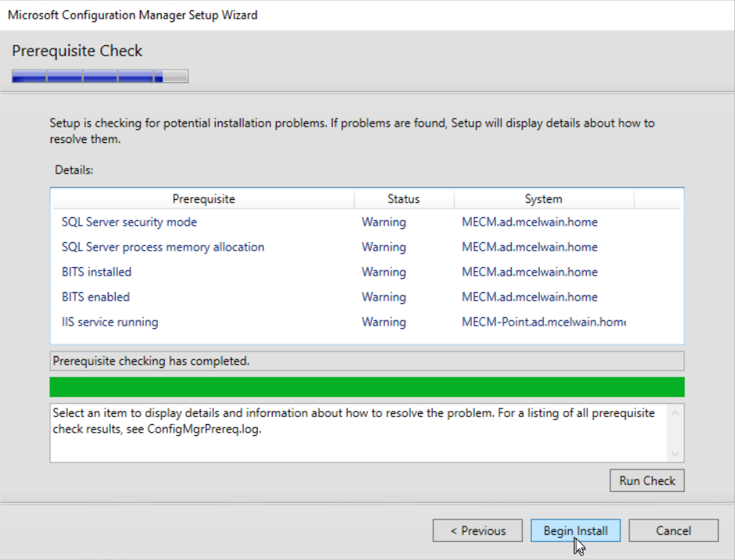Sort by the Status column header
The image size is (735, 560).
click(x=403, y=199)
